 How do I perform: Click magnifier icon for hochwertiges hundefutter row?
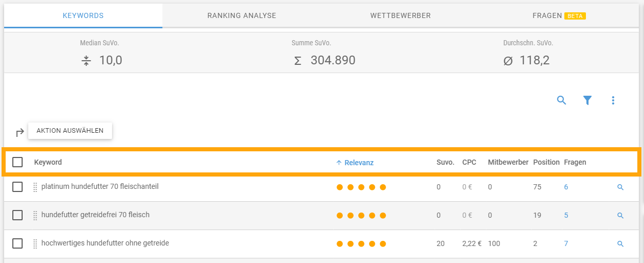tap(620, 244)
